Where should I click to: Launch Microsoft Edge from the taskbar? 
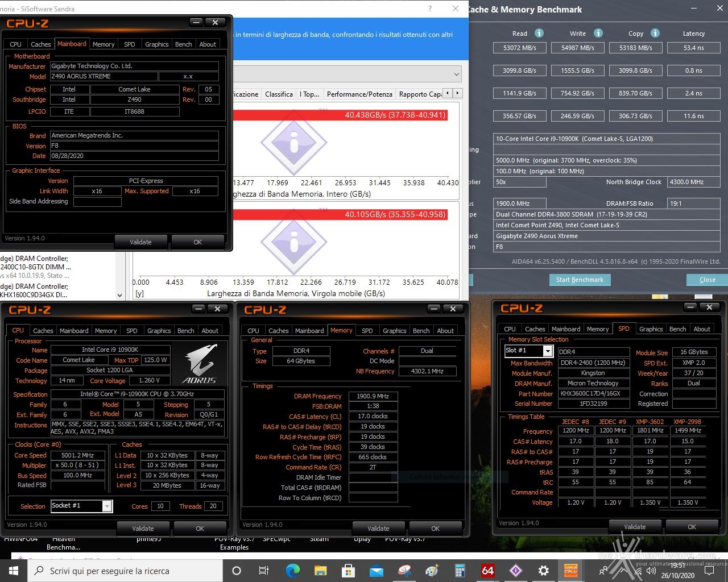pyautogui.click(x=292, y=571)
